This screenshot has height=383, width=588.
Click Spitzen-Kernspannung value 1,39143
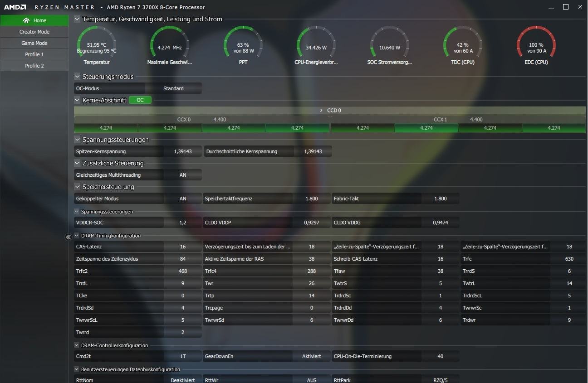[x=183, y=151]
